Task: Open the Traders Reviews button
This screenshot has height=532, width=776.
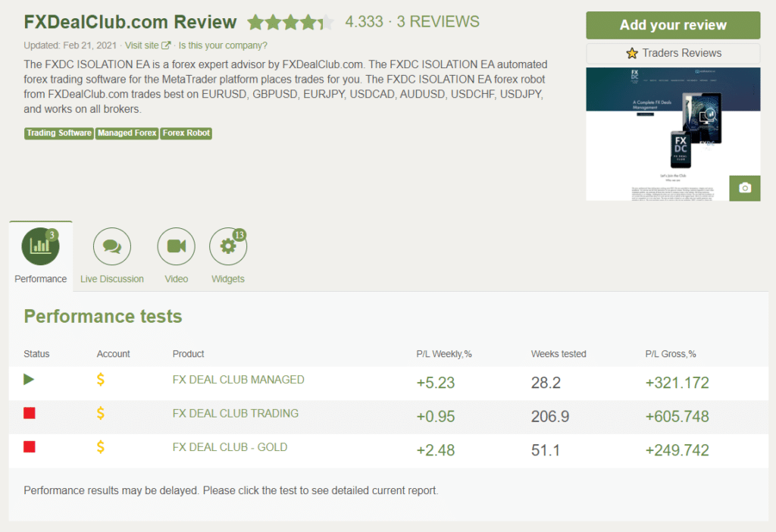Action: point(672,53)
